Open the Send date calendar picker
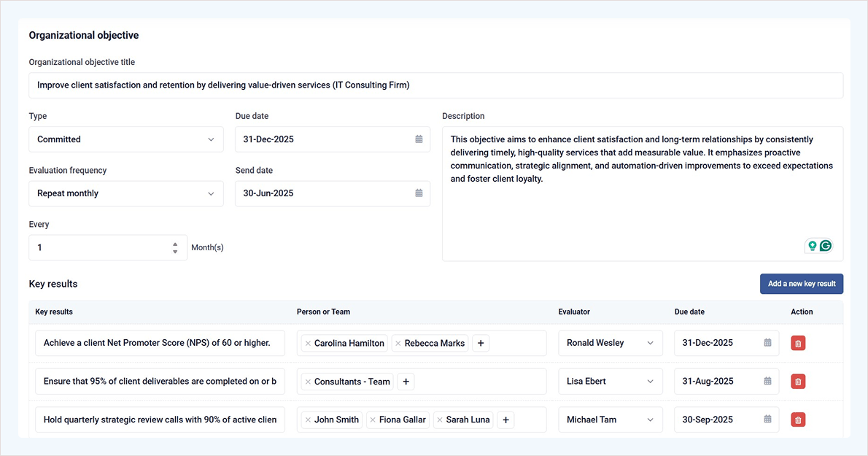The height and width of the screenshot is (456, 868). [418, 193]
